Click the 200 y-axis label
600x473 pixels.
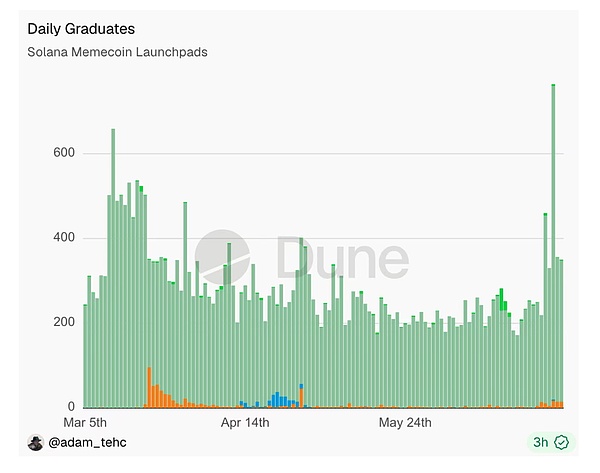coord(64,322)
